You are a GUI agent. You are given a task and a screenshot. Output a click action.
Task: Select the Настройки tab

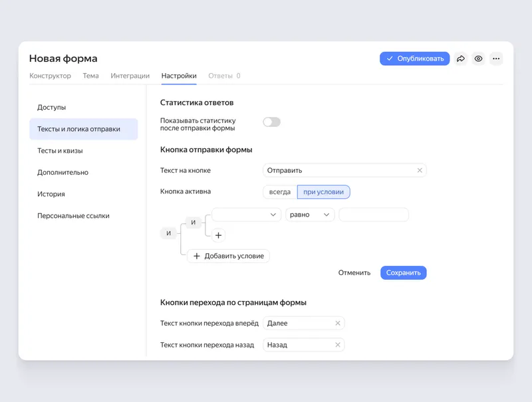[179, 76]
